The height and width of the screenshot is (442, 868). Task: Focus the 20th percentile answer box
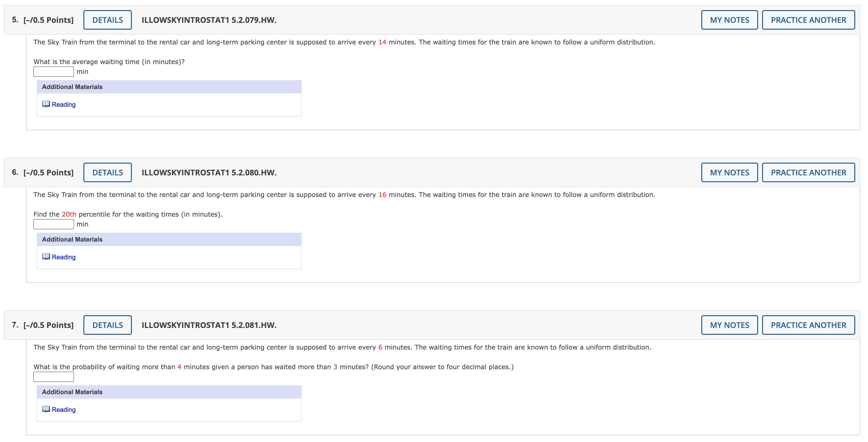click(54, 224)
